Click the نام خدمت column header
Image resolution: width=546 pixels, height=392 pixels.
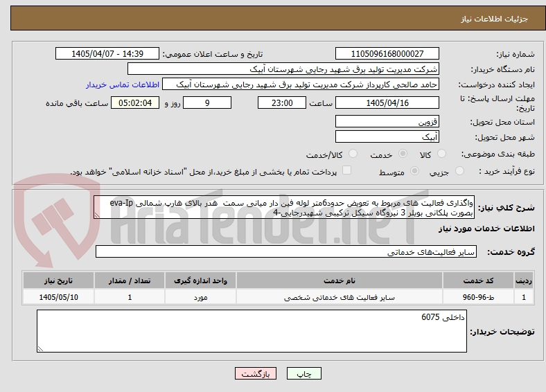pos(340,280)
